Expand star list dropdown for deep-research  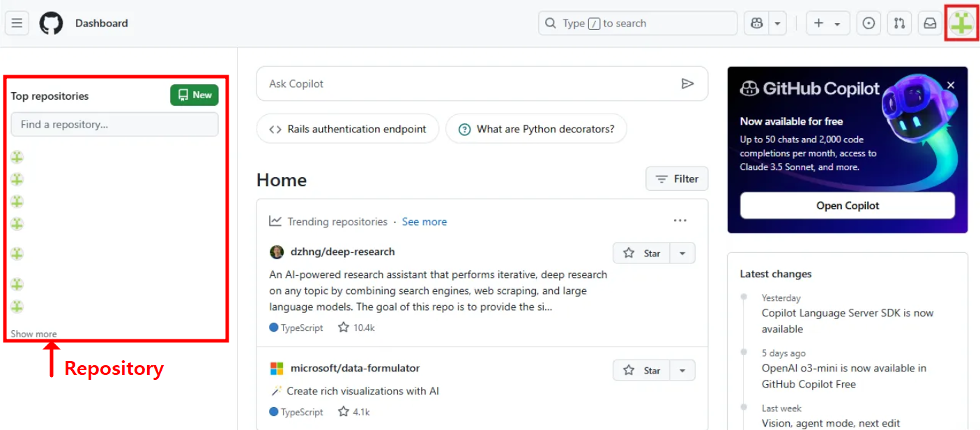683,253
